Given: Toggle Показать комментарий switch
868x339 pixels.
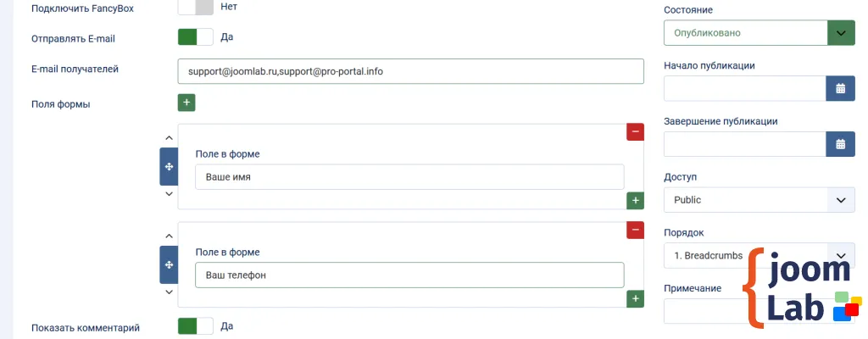Looking at the screenshot, I should click(x=195, y=326).
